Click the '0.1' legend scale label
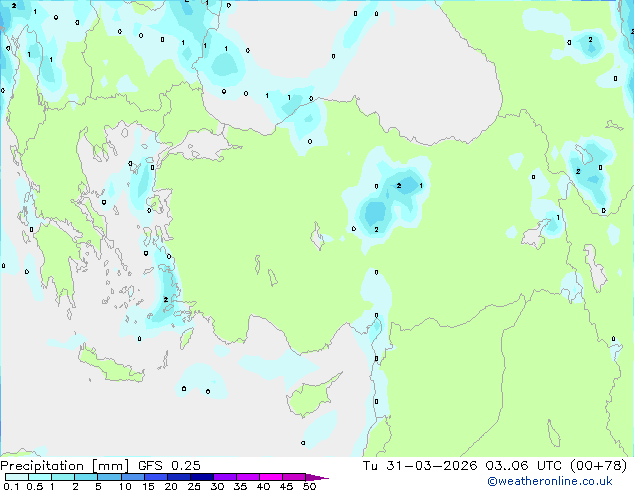The width and height of the screenshot is (634, 490). pyautogui.click(x=11, y=486)
